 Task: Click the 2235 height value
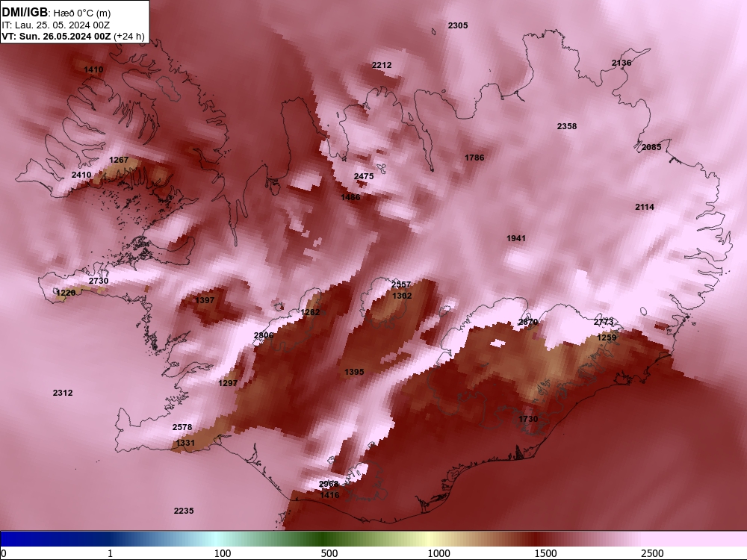[x=184, y=511]
